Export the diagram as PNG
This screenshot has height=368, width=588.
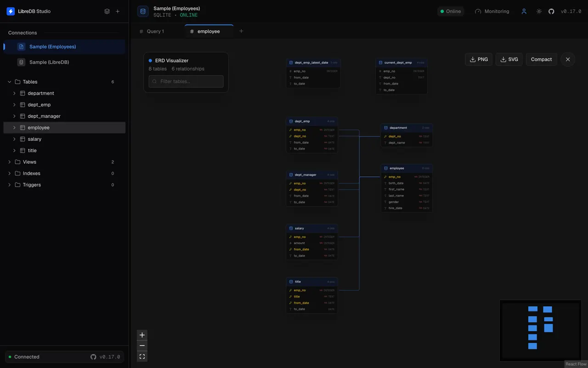point(479,59)
